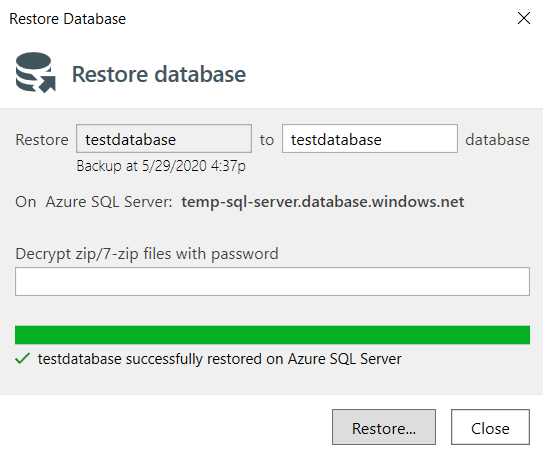The image size is (543, 457).
Task: Click the Restore label before source field
Action: (42, 140)
